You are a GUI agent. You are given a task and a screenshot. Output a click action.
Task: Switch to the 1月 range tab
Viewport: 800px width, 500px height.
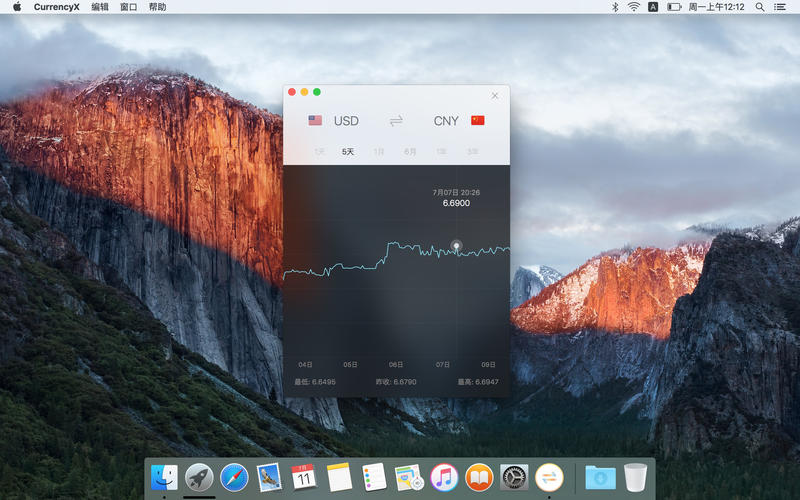(379, 152)
